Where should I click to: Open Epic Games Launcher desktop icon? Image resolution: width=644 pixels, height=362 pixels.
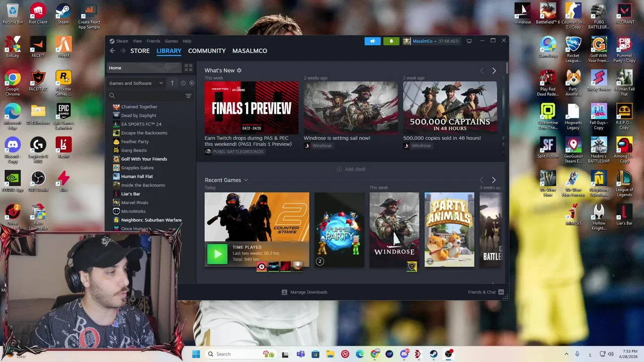(63, 117)
